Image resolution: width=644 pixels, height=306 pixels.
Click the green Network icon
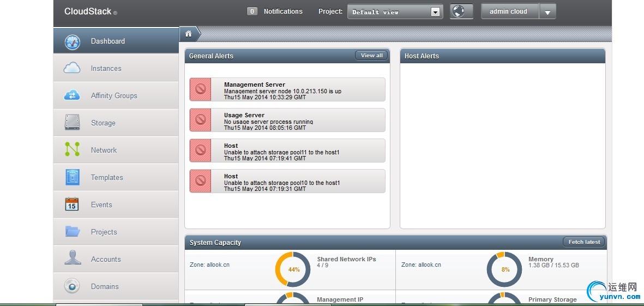click(x=73, y=149)
